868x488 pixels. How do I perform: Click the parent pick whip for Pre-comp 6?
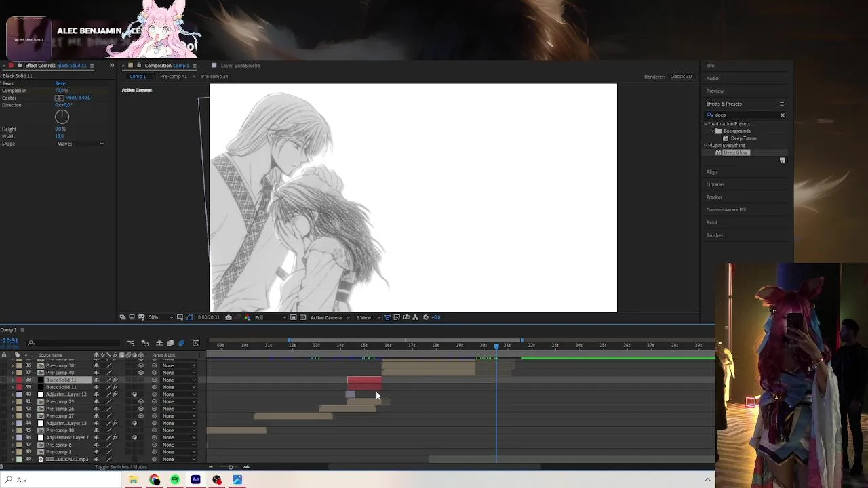coord(154,445)
